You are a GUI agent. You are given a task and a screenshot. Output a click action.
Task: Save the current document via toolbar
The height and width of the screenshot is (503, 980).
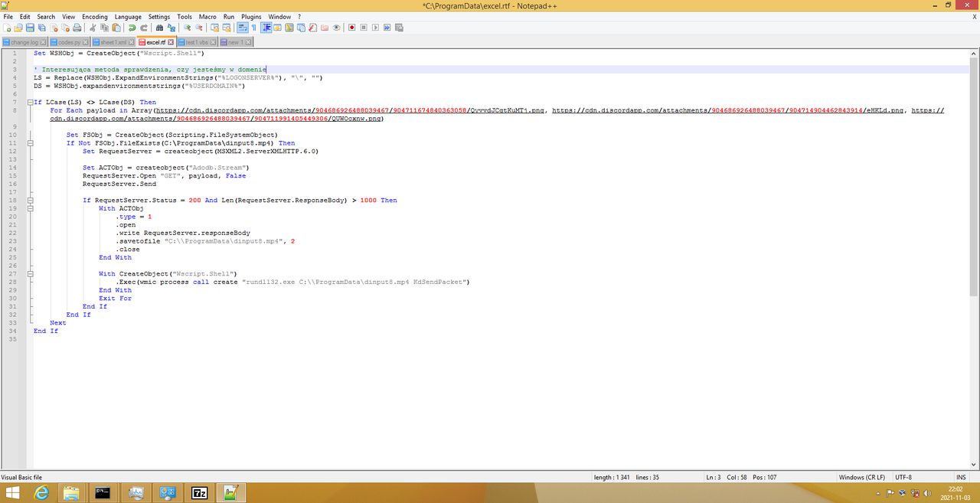[x=30, y=28]
